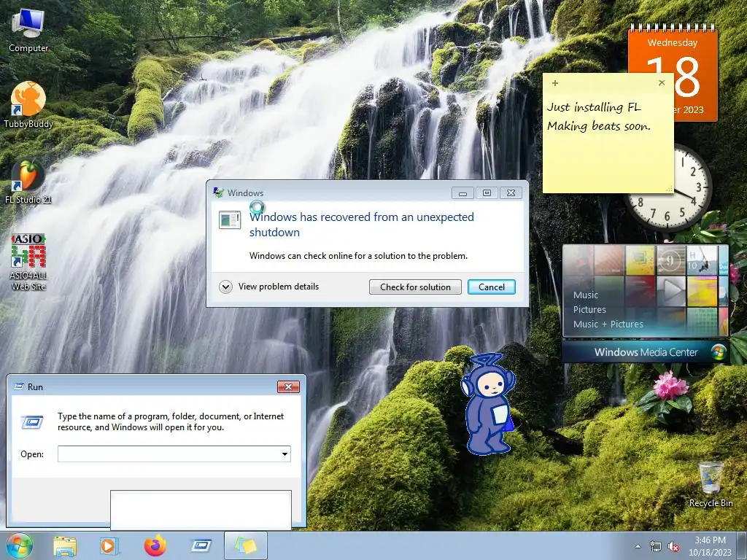Click the muted volume tray icon
The width and height of the screenshot is (747, 560).
[673, 547]
